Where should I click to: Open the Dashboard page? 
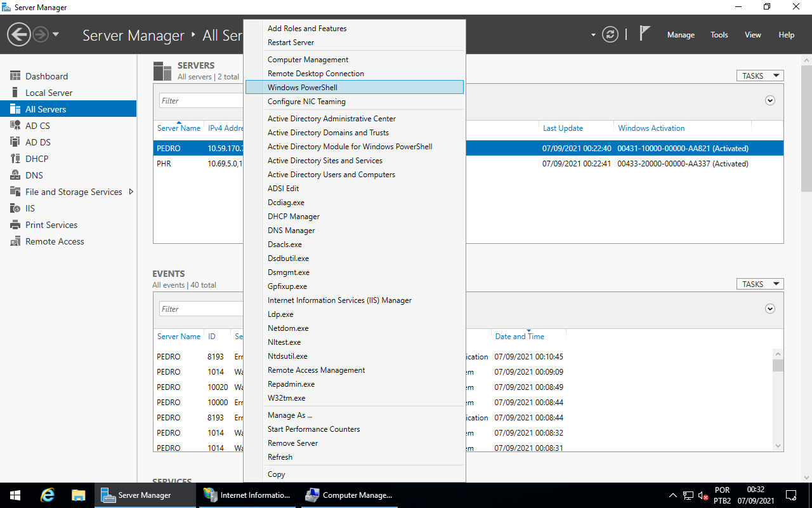click(x=47, y=76)
